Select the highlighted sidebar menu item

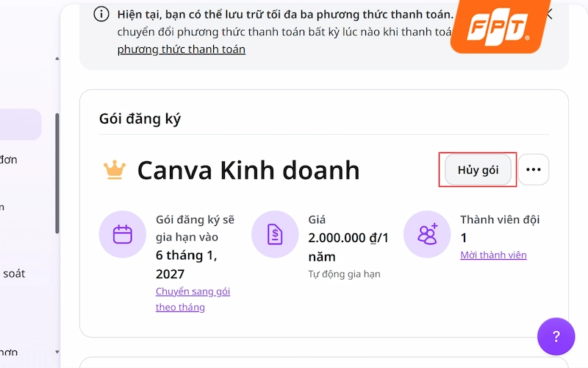coord(21,124)
